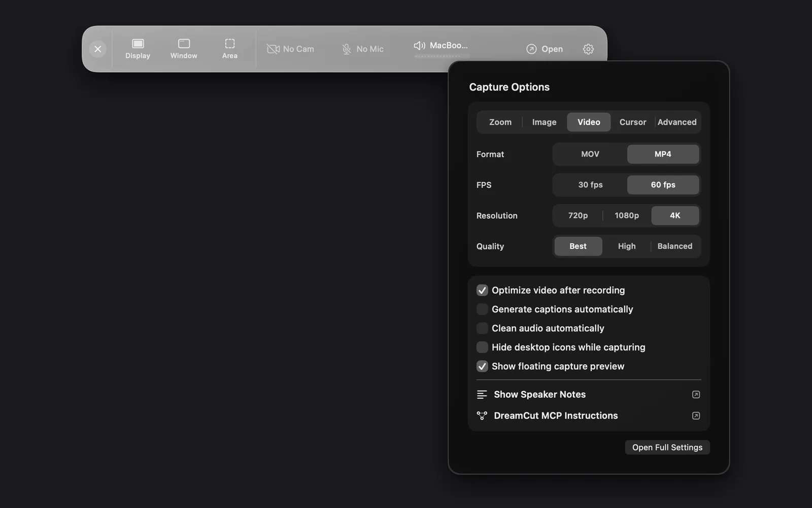Set quality to High
This screenshot has width=812, height=508.
tap(627, 246)
